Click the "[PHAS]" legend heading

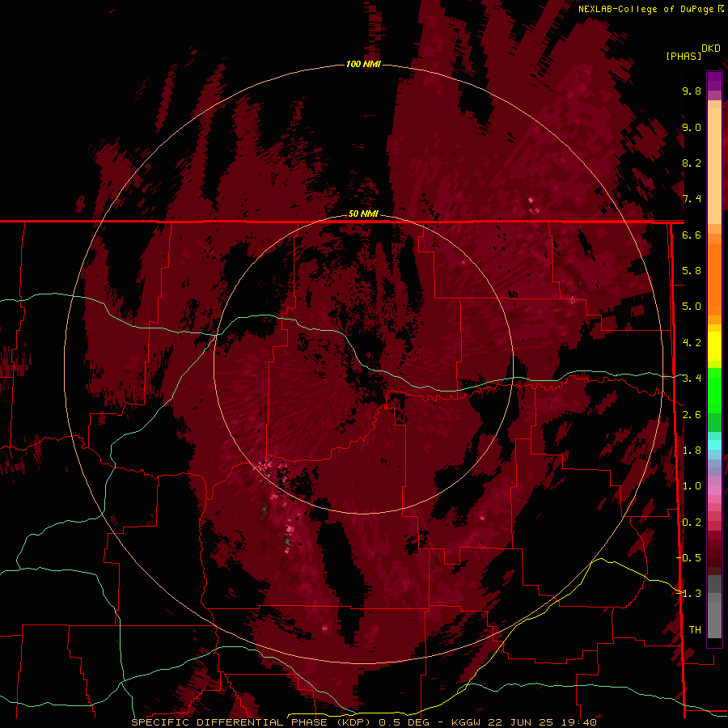pos(684,57)
